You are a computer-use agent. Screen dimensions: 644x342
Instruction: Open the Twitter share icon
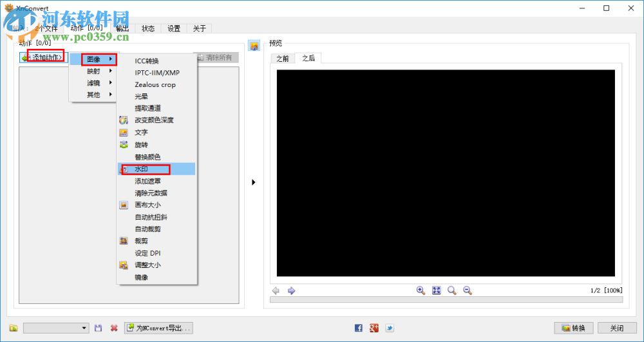(390, 328)
